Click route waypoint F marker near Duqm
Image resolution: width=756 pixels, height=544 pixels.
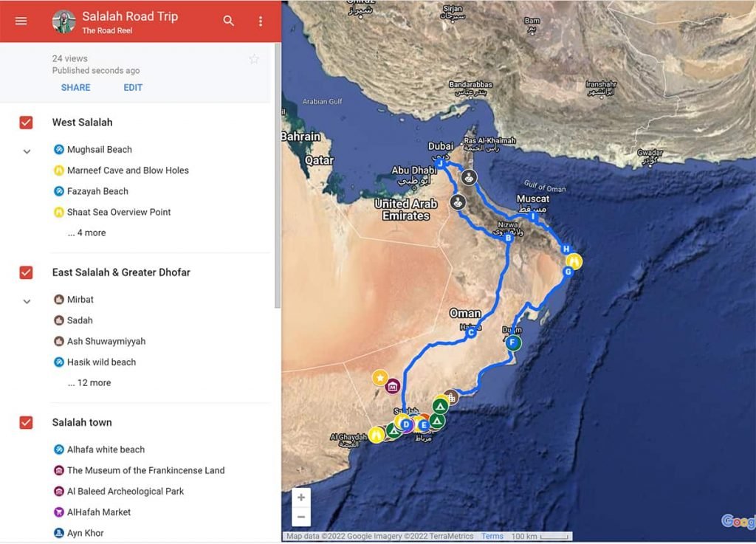coord(513,342)
